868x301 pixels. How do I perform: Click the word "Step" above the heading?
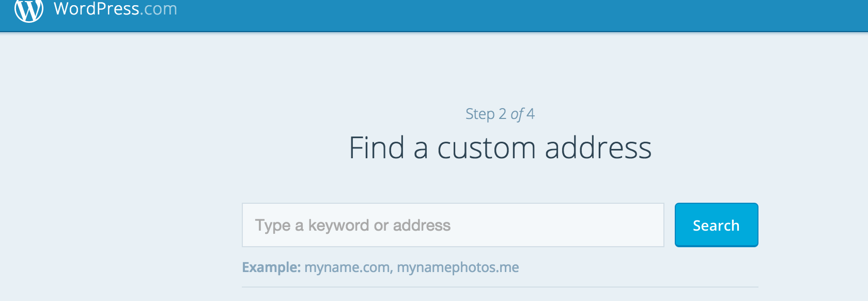pyautogui.click(x=480, y=114)
